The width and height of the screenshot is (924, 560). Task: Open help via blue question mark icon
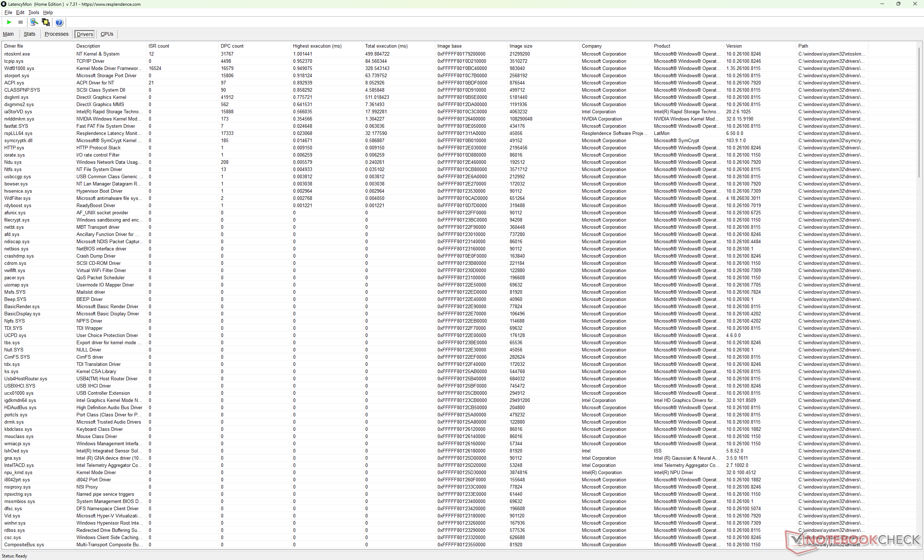(59, 22)
